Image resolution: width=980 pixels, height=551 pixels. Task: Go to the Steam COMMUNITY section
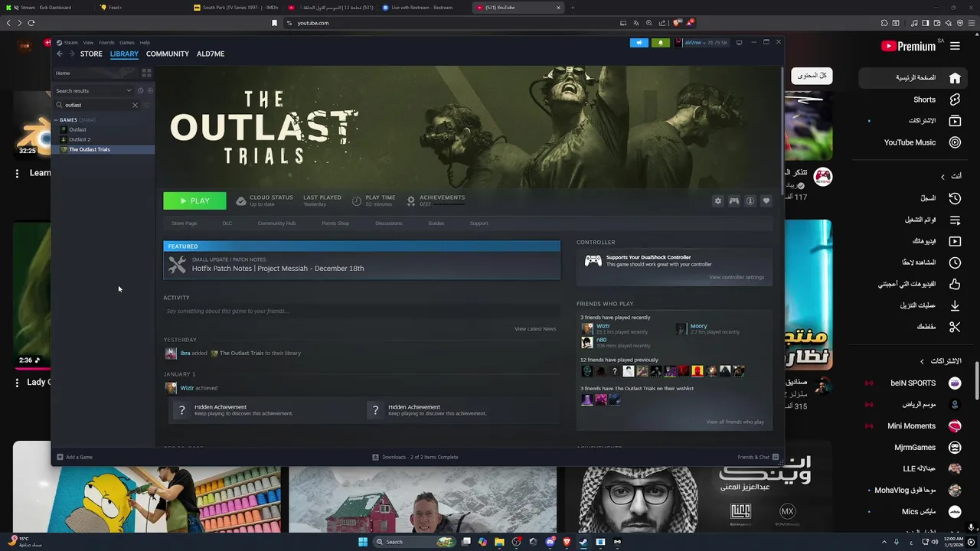[168, 54]
